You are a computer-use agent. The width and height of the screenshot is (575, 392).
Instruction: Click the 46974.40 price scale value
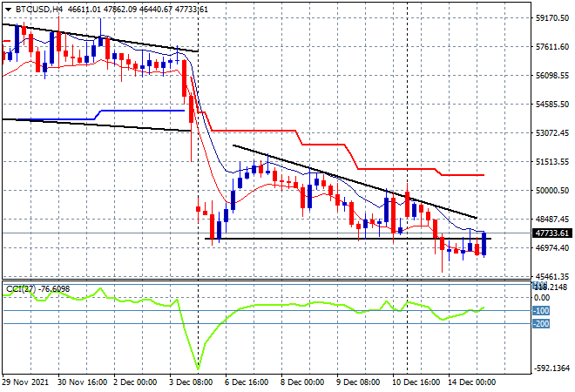[552, 248]
